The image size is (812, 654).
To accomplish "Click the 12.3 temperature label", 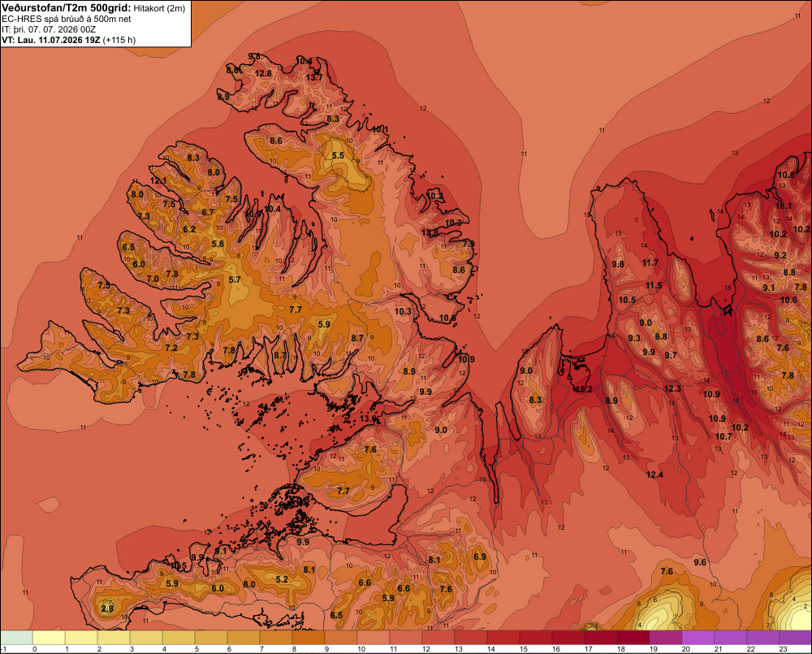I will pos(672,388).
